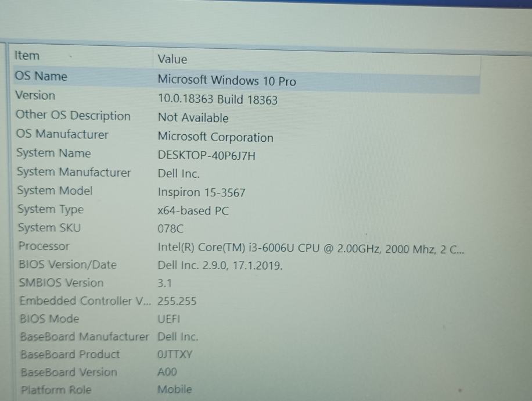This screenshot has width=532, height=401.
Task: Select Dell Inc. in System Manufacturer row
Action: (x=178, y=174)
